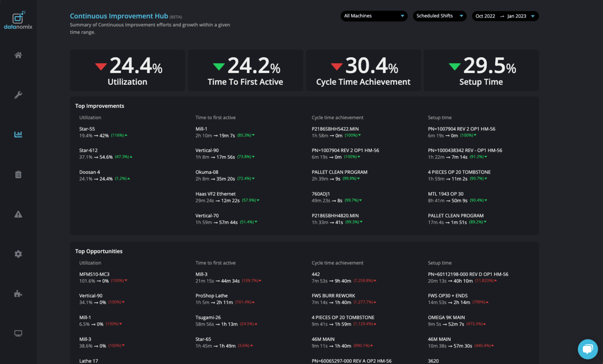This screenshot has height=364, width=603.
Task: Expand the Scheduled Shifts selector
Action: [x=439, y=16]
